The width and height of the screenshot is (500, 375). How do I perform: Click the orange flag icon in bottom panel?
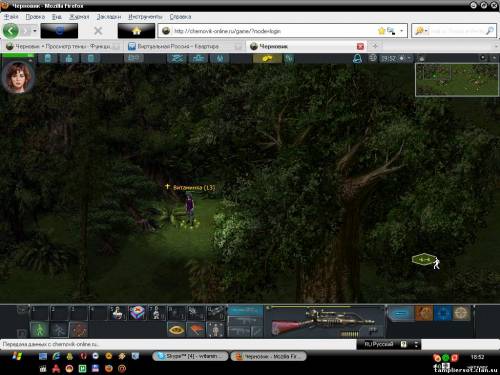(196, 330)
